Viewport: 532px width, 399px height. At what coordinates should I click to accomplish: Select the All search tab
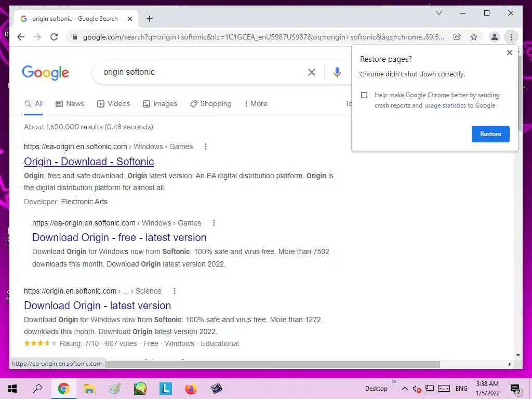[x=34, y=104]
